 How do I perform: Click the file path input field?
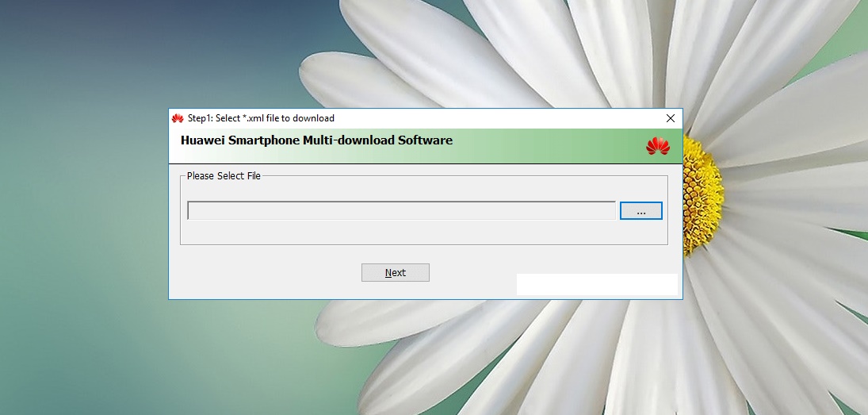coord(401,210)
